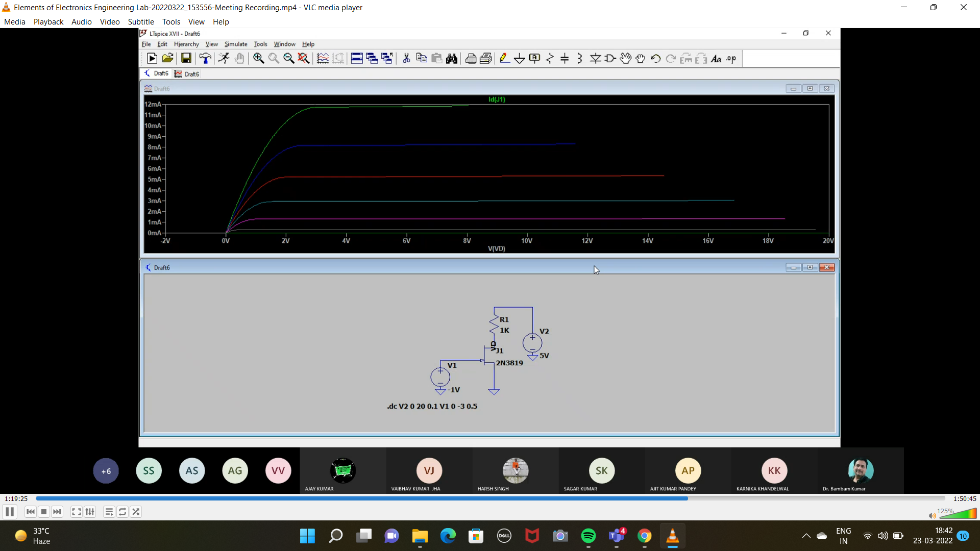
Task: Click the LTspice Zoom In magnifier
Action: (x=259, y=59)
